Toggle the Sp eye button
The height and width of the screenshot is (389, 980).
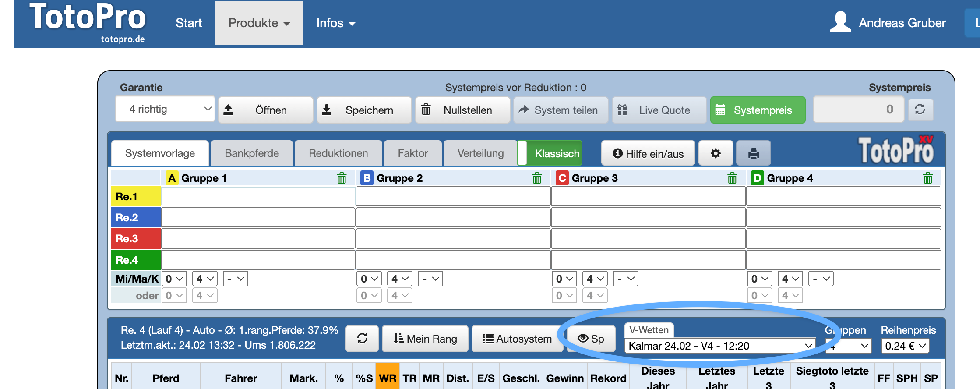click(591, 339)
